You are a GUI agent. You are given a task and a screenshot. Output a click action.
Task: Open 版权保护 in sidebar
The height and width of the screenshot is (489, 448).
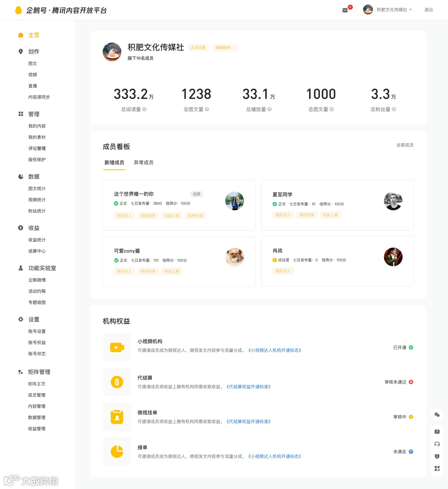click(x=37, y=160)
